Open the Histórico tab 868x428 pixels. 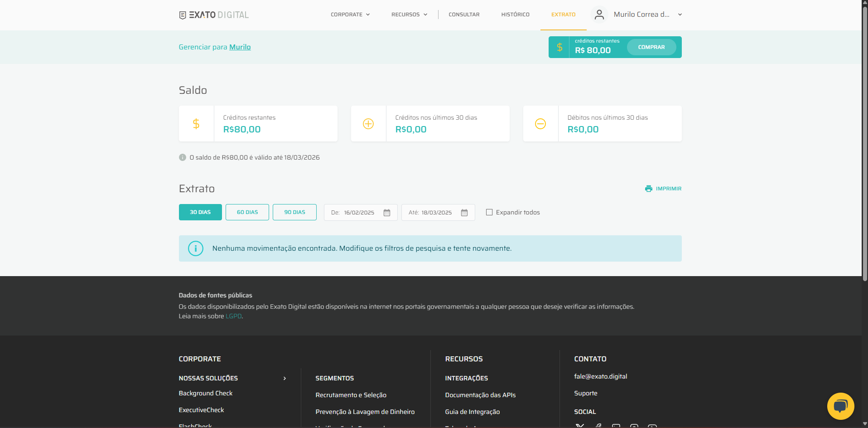tap(515, 15)
